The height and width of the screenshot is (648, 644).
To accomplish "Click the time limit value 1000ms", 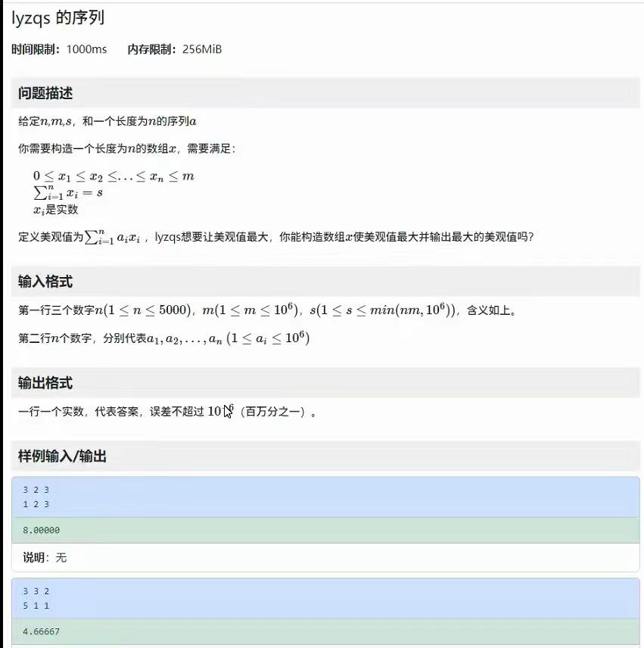I will pyautogui.click(x=86, y=49).
